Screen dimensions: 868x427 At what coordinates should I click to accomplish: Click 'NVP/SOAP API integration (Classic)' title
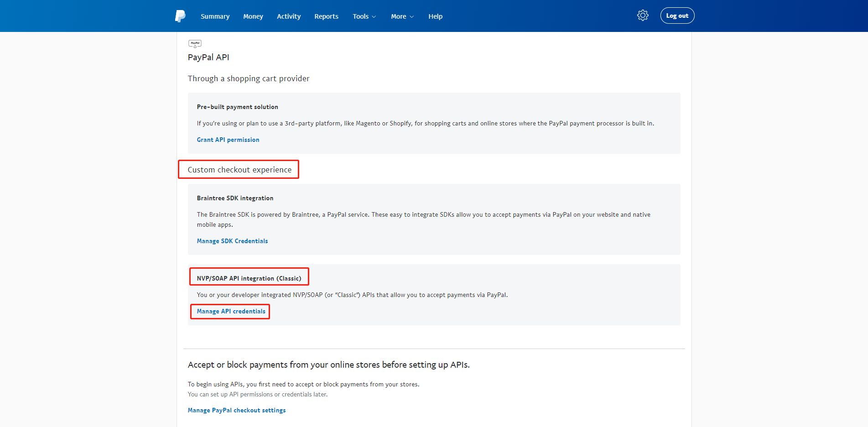[x=249, y=278]
